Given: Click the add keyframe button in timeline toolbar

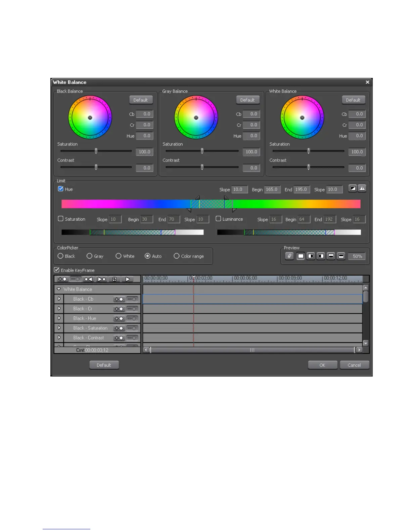Looking at the screenshot, I should point(62,279).
